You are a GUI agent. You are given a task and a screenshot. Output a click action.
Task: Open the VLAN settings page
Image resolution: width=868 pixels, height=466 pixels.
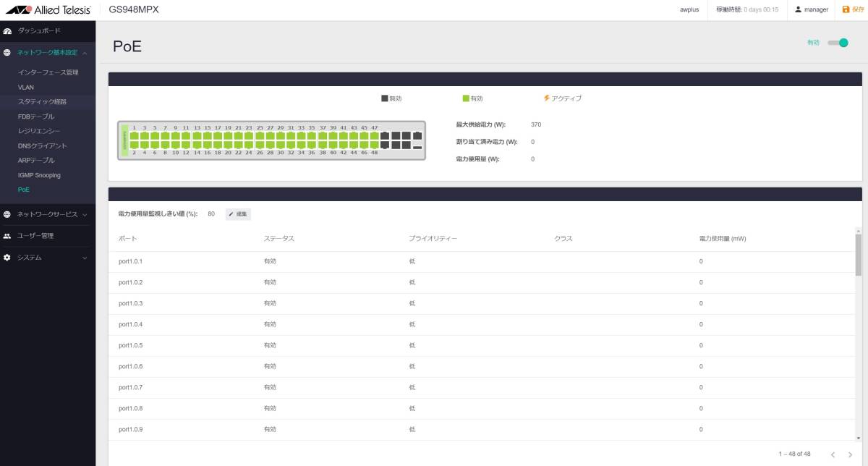point(26,88)
